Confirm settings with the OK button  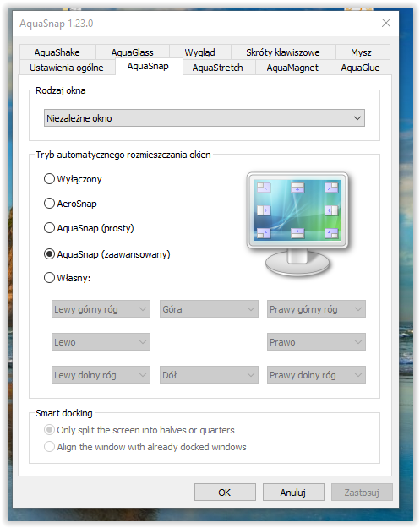(225, 493)
